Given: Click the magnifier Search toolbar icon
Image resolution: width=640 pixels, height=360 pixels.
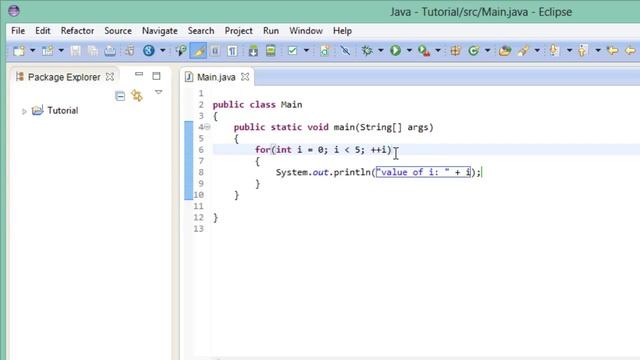Looking at the screenshot, I should click(x=181, y=51).
